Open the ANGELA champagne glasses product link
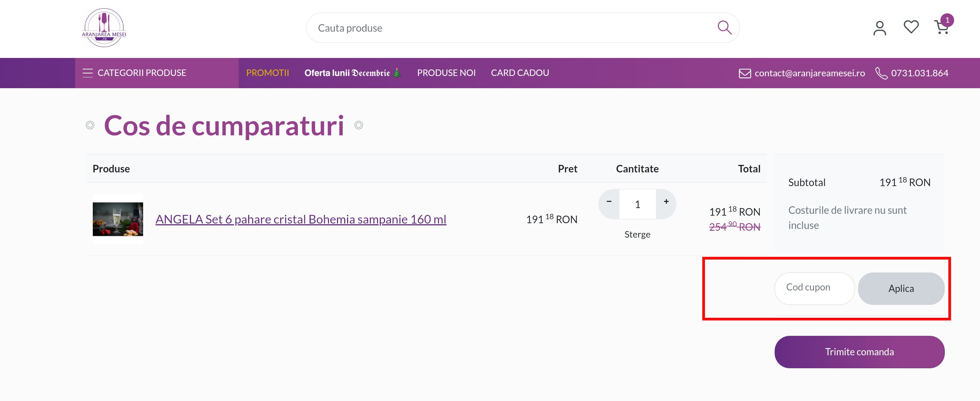 [301, 219]
